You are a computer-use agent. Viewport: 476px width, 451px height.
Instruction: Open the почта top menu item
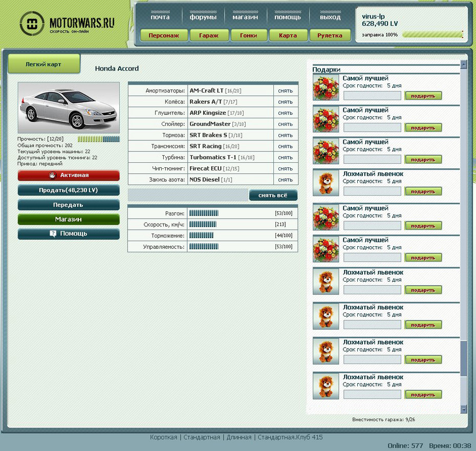click(160, 17)
